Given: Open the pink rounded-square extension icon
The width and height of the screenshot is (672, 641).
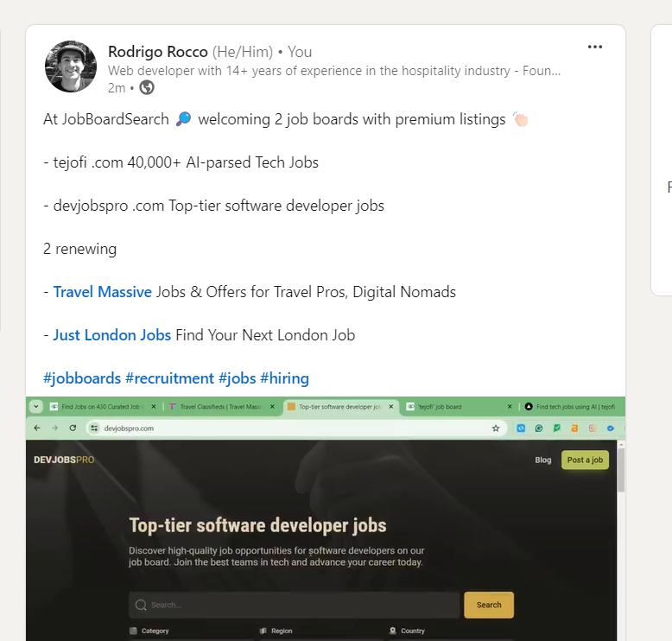Looking at the screenshot, I should pyautogui.click(x=593, y=428).
